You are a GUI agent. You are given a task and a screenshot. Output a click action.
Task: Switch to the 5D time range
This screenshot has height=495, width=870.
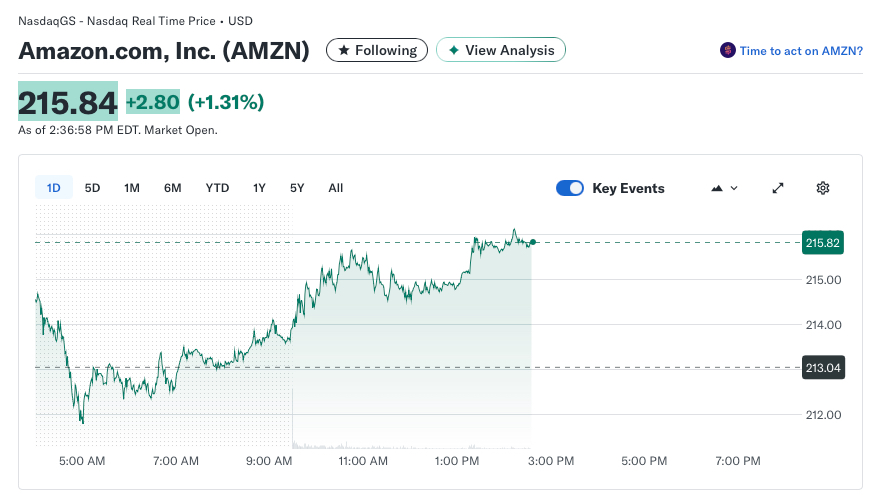92,188
